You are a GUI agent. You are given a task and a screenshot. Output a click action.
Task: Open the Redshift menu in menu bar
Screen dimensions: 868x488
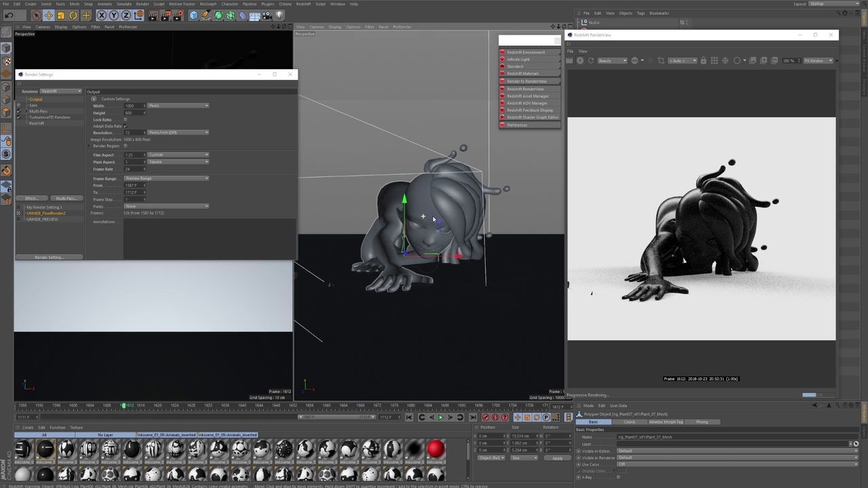(x=303, y=4)
